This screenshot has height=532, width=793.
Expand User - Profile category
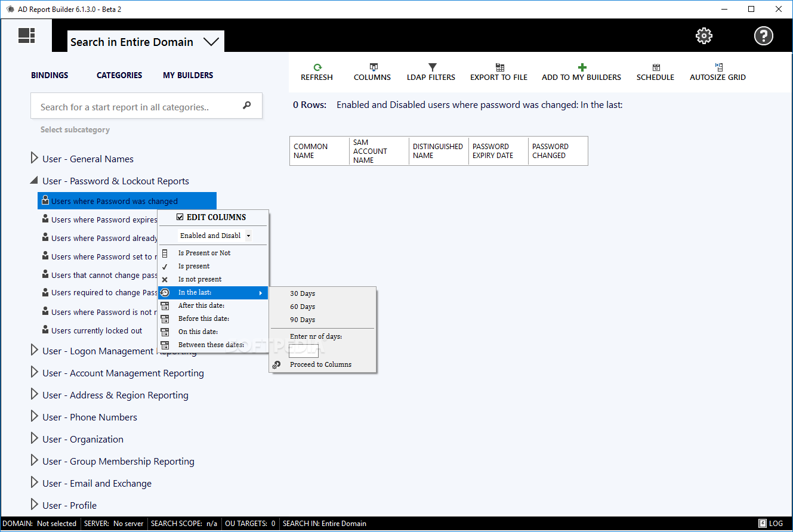(34, 505)
